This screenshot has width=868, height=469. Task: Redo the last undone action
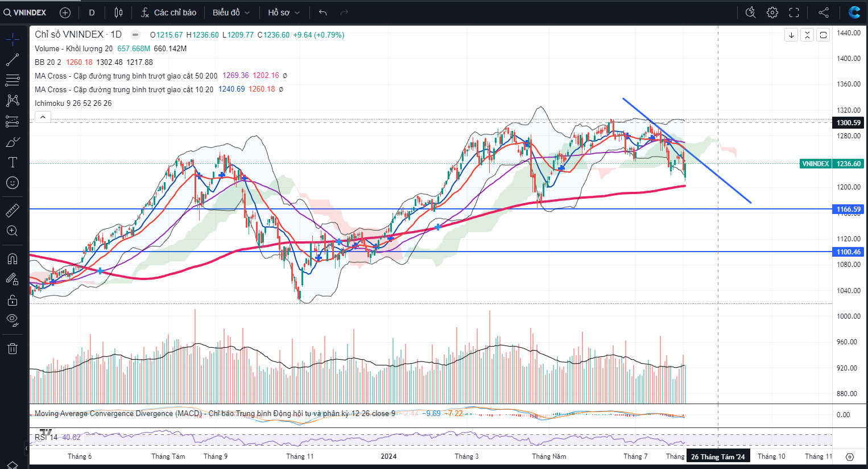344,13
